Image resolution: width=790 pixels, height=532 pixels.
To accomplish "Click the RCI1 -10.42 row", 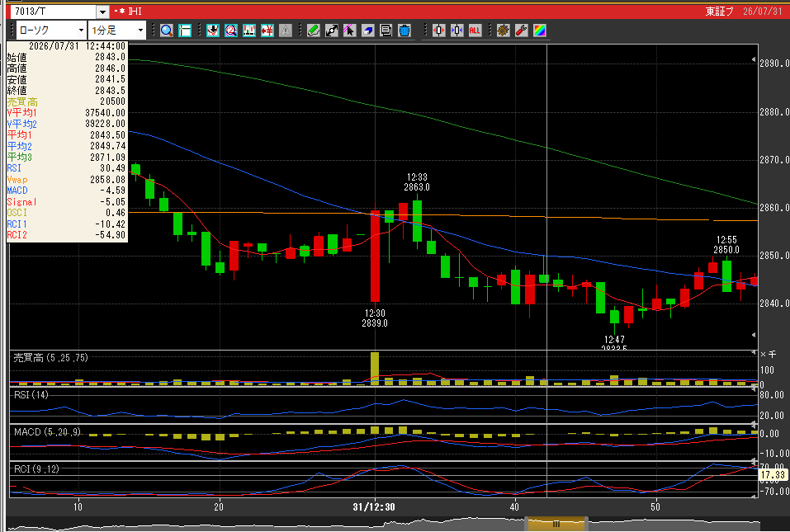I will pos(67,224).
